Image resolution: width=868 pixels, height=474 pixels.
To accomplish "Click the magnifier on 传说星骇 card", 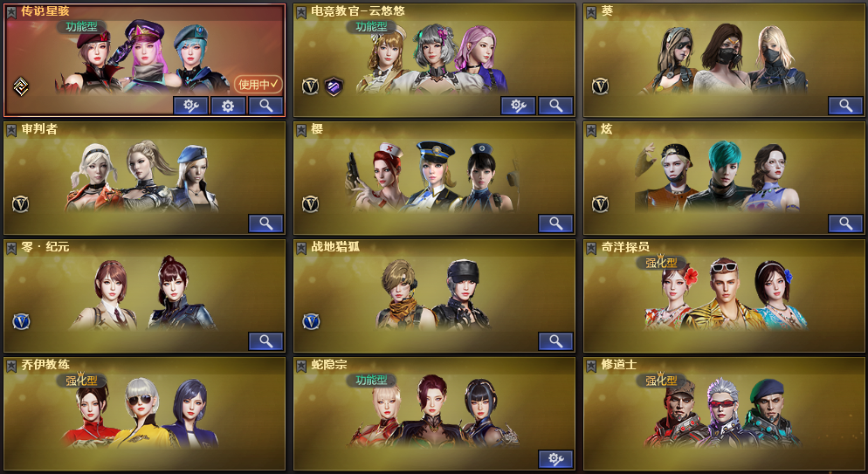I will pos(265,106).
